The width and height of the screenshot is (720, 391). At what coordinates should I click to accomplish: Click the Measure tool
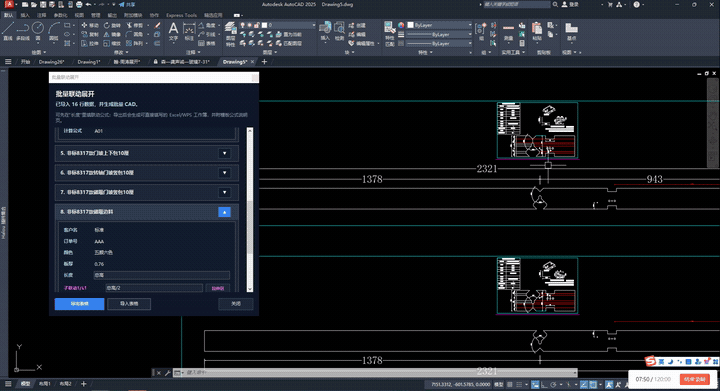pyautogui.click(x=508, y=31)
